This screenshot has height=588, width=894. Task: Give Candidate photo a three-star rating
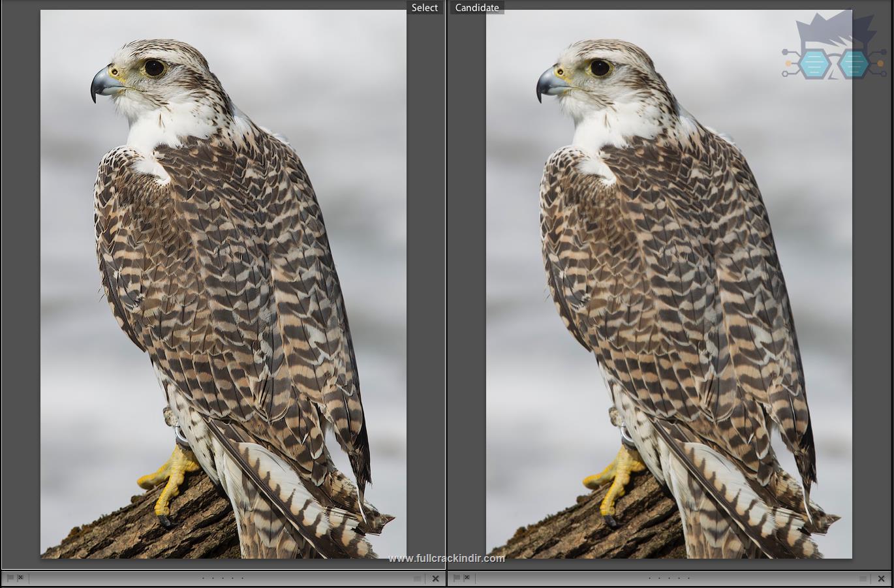click(x=670, y=578)
